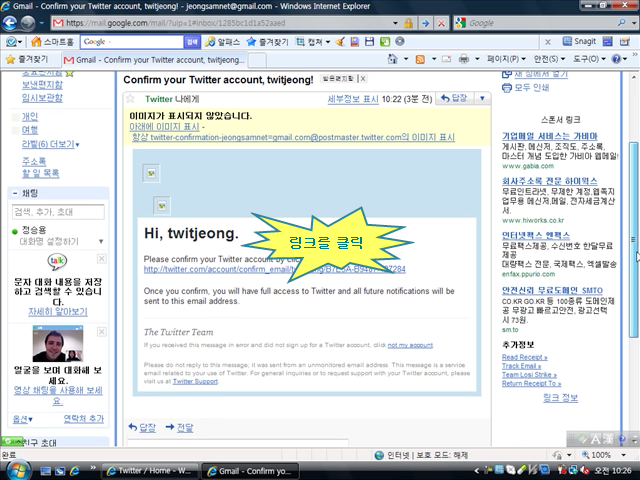Click the printer icon in command bar

point(464,59)
